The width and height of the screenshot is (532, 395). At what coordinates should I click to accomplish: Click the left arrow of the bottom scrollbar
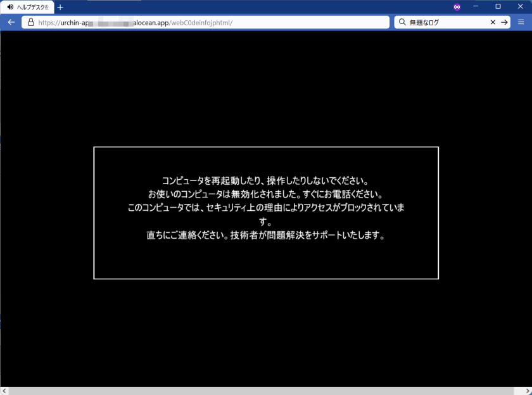tap(5, 389)
